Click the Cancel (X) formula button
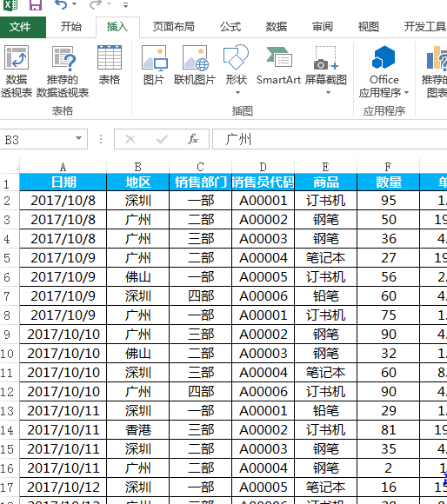The width and height of the screenshot is (447, 504). [x=130, y=139]
